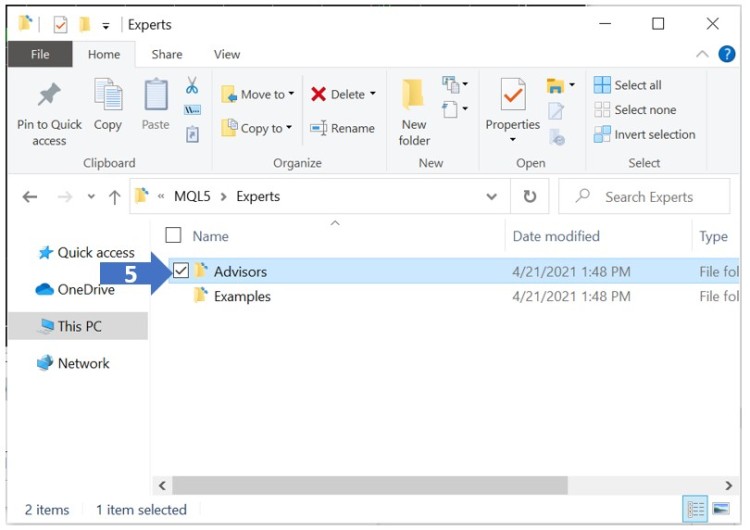Uncheck the Advisors folder checkbox
This screenshot has width=750, height=530.
point(181,271)
